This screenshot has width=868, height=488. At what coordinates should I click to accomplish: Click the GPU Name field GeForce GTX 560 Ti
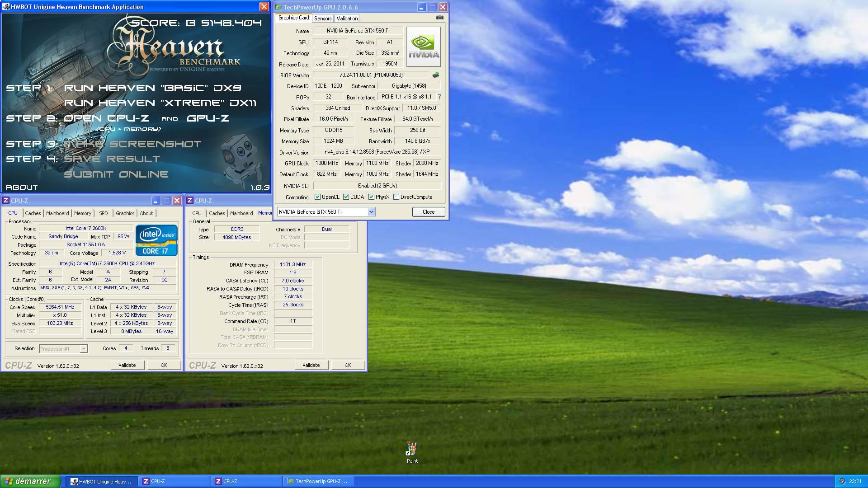pos(358,31)
